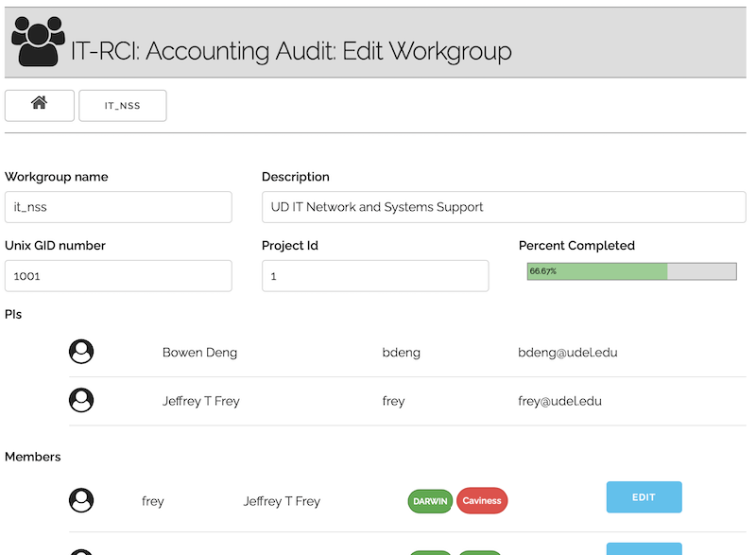Toggle the red Caviness badge for frey

pyautogui.click(x=482, y=501)
